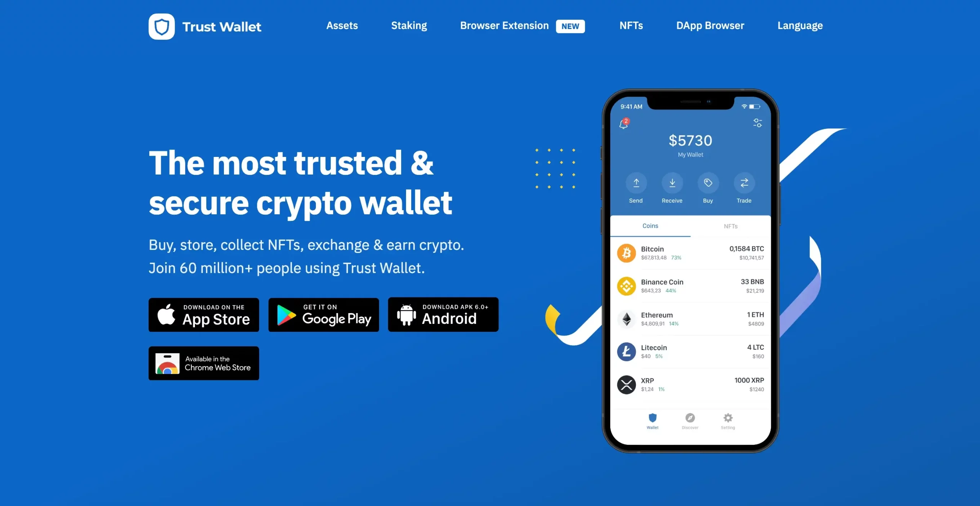
Task: Click the Wallet tab icon at bottom
Action: [x=652, y=418]
